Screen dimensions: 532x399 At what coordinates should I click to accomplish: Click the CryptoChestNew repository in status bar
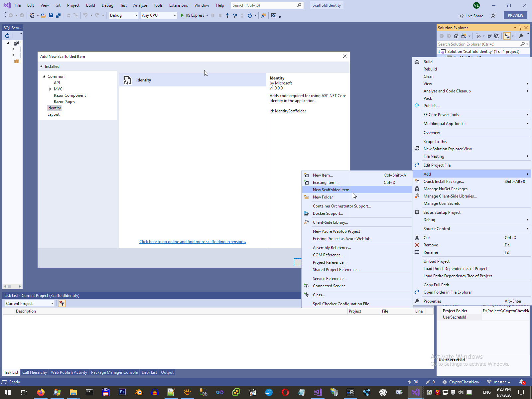point(461,382)
